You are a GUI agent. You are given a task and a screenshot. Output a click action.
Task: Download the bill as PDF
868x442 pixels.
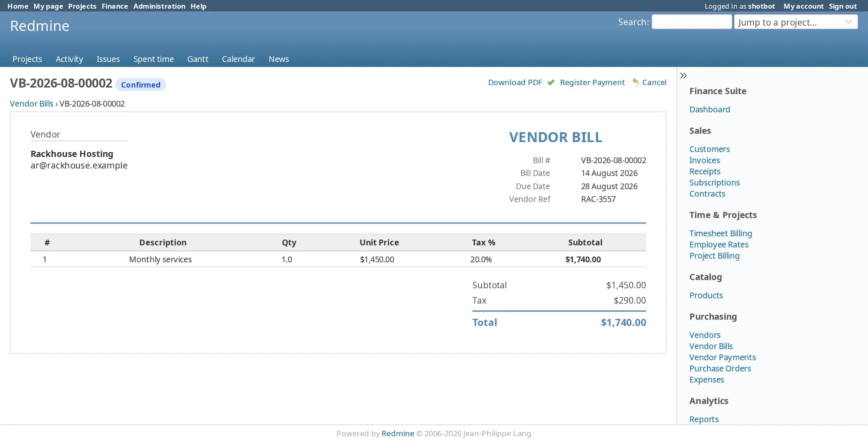515,83
